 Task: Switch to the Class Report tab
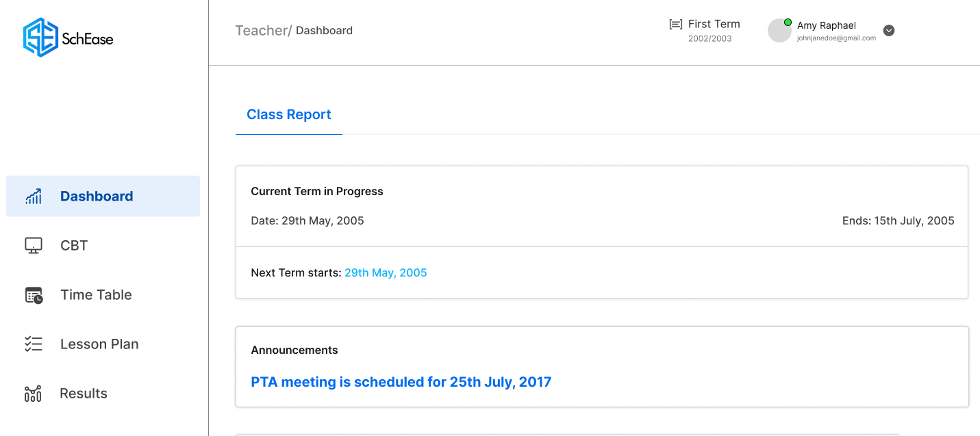(289, 115)
